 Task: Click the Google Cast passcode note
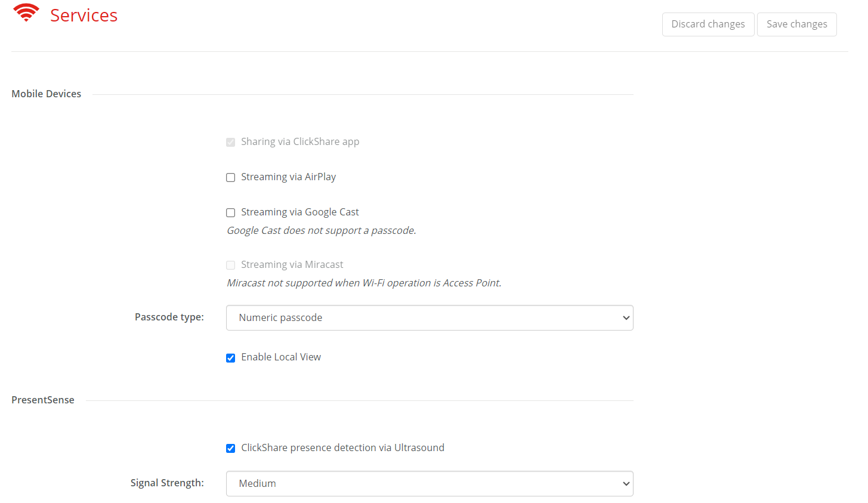(322, 230)
